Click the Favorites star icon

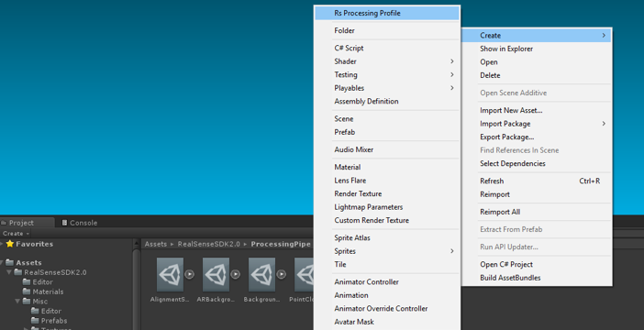[x=10, y=244]
